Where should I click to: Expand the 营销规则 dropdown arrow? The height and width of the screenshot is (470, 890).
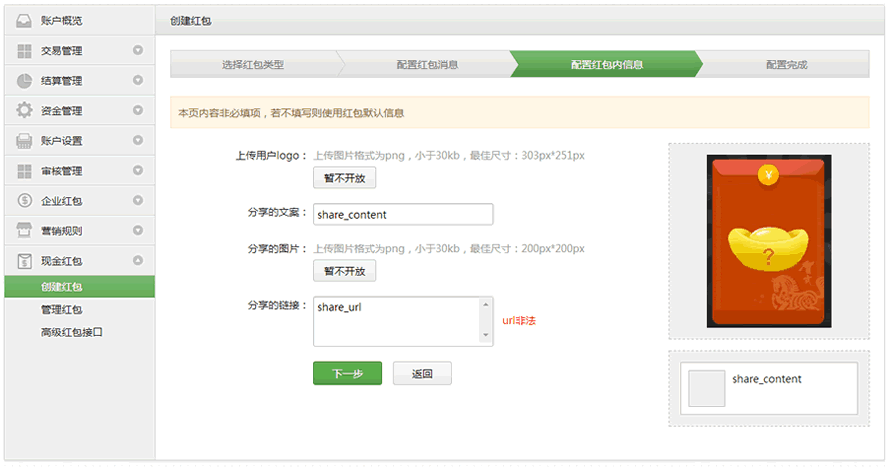click(x=138, y=230)
